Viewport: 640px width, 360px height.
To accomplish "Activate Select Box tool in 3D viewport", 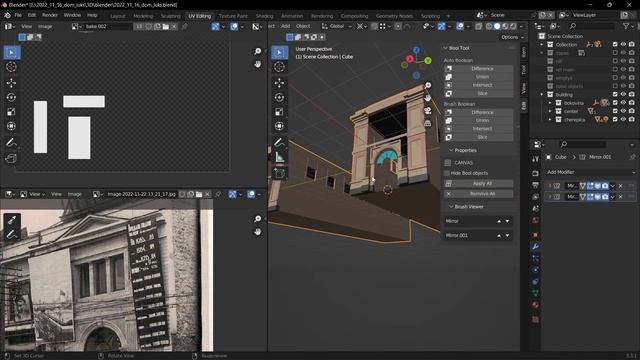I will pos(280,52).
